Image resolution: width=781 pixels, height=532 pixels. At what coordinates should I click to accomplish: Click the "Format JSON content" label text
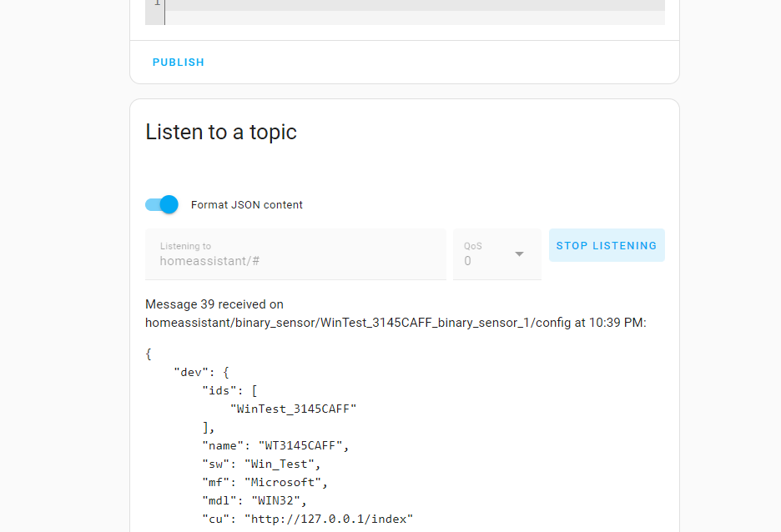tap(247, 205)
